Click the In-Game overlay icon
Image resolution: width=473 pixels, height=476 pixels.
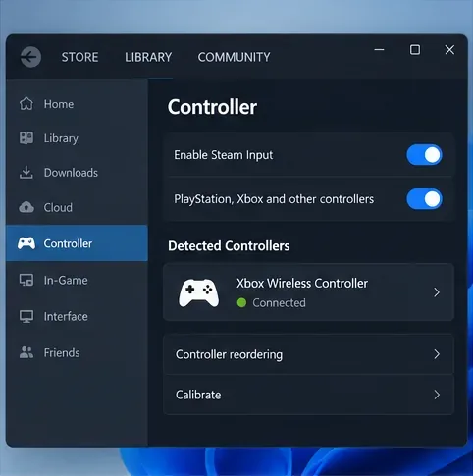[26, 280]
